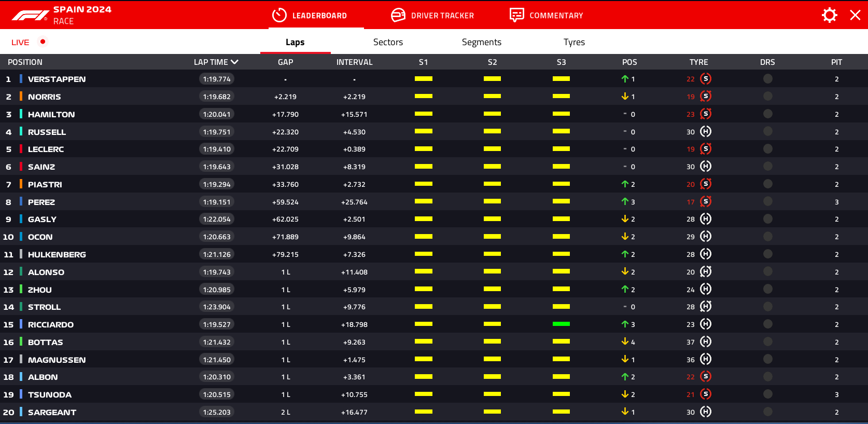Viewport: 868px width, 424px height.
Task: Click Ocon's hard tyre icon
Action: coord(706,237)
